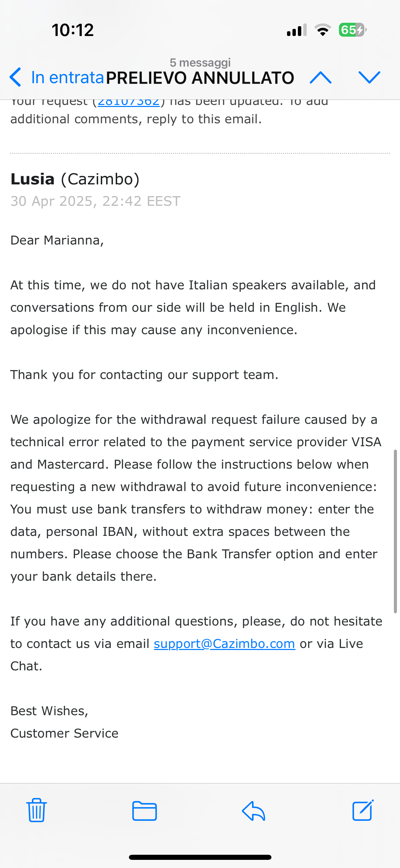Delete this email with the trash icon

click(x=37, y=810)
